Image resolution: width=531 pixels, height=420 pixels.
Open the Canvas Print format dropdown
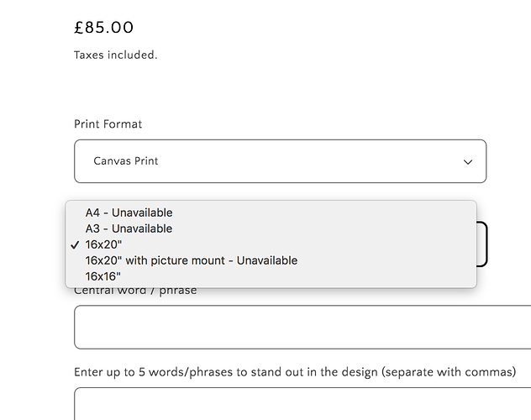point(280,161)
